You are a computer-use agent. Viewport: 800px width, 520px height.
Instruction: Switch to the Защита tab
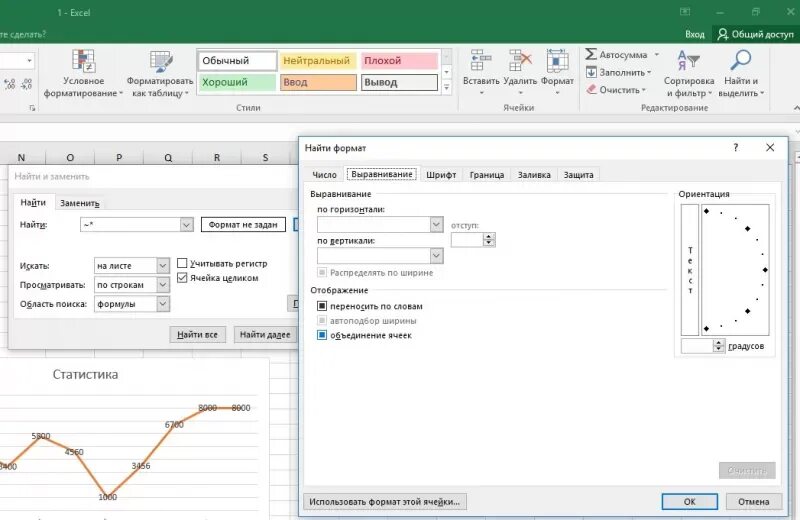[579, 175]
